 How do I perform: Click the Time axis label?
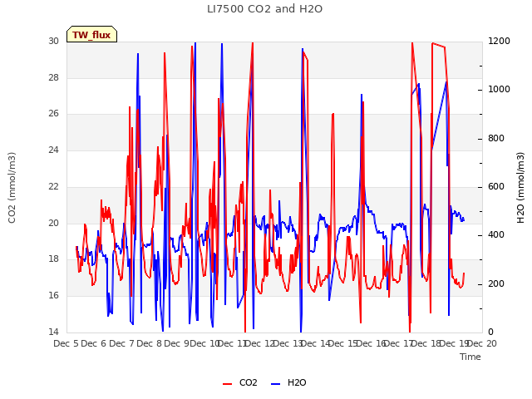[x=470, y=357]
